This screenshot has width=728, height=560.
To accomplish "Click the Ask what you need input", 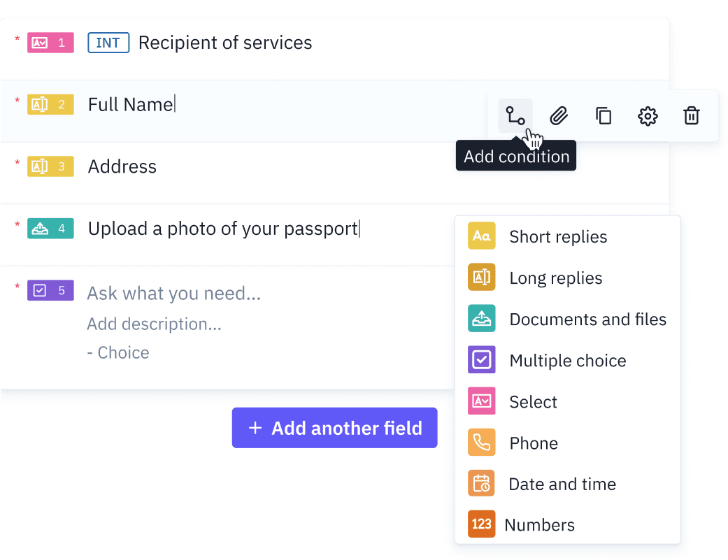I will [174, 294].
